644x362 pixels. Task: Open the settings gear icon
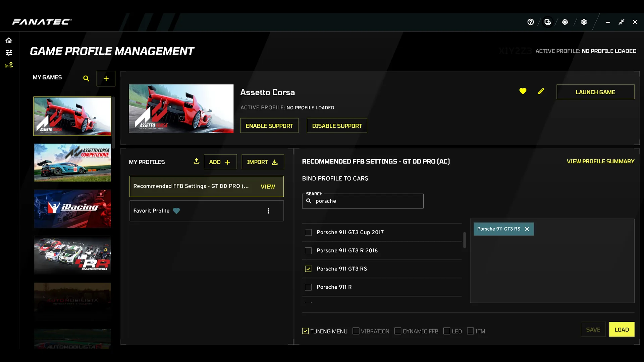pos(584,22)
